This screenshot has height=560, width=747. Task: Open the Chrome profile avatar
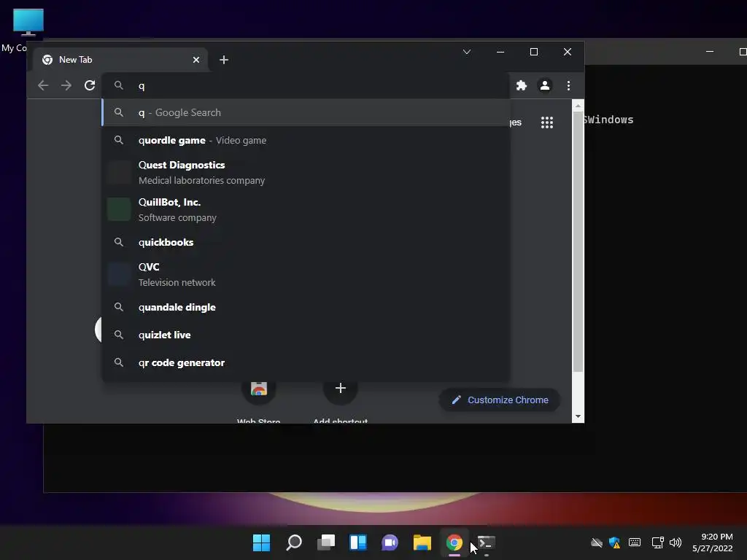click(x=545, y=85)
